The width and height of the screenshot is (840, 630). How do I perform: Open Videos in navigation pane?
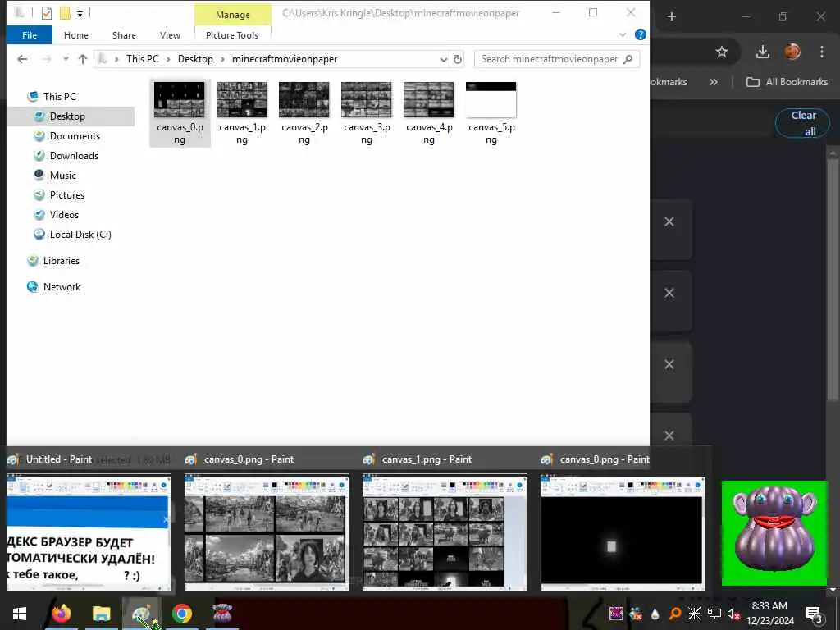(x=64, y=215)
